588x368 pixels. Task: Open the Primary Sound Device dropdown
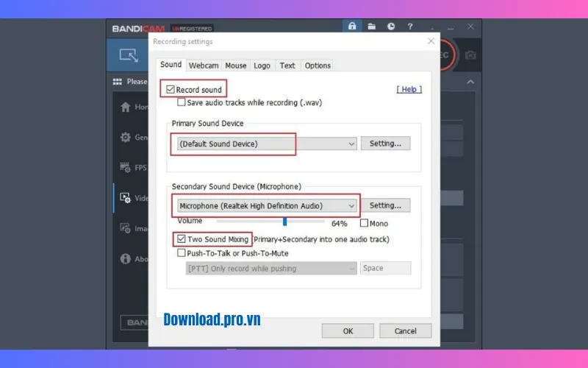click(x=265, y=144)
